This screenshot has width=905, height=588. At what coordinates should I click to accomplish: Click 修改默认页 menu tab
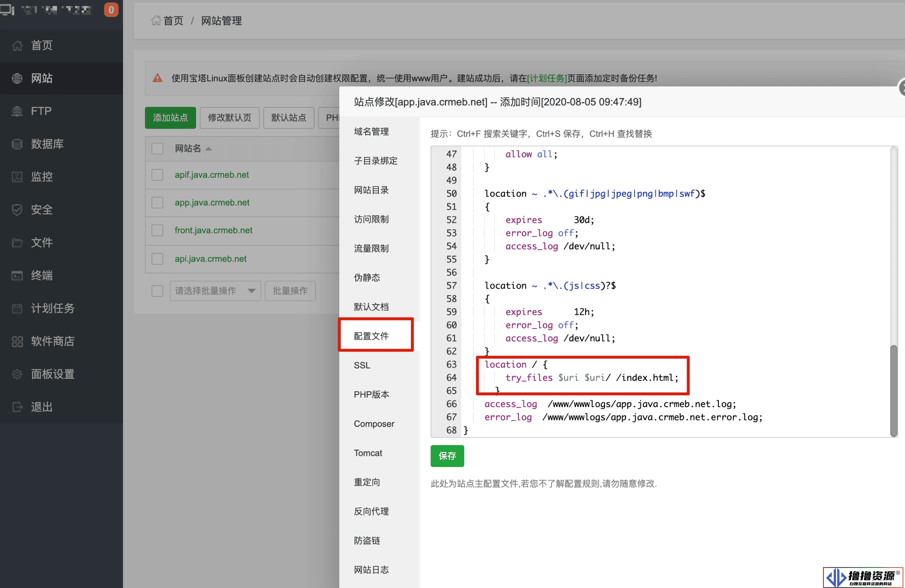(230, 118)
